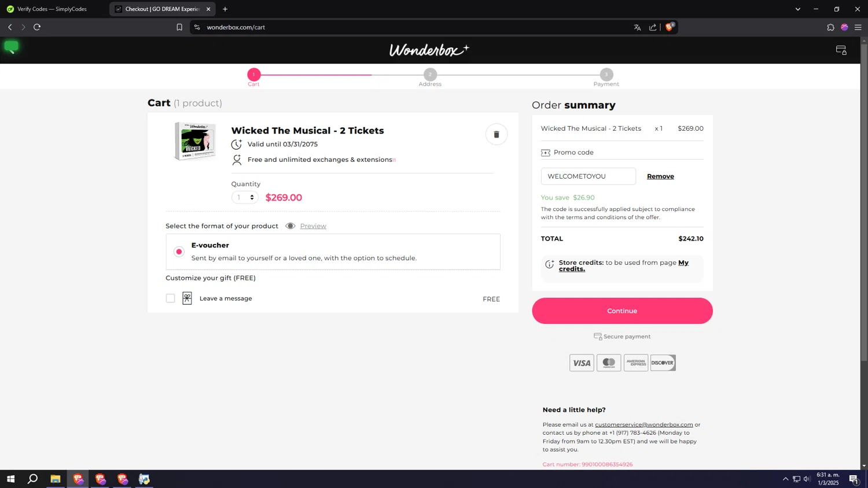Click the green chat bubble icon

tap(11, 47)
